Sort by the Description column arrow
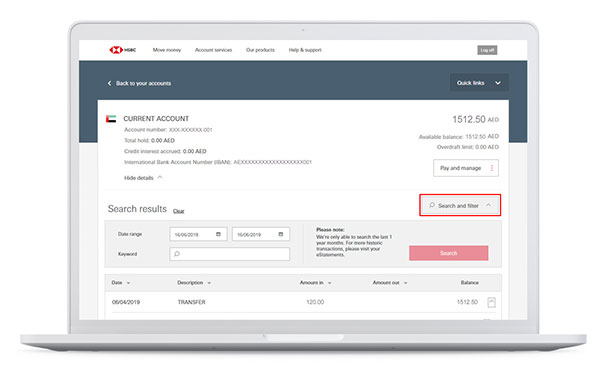The image size is (600, 389). (209, 283)
